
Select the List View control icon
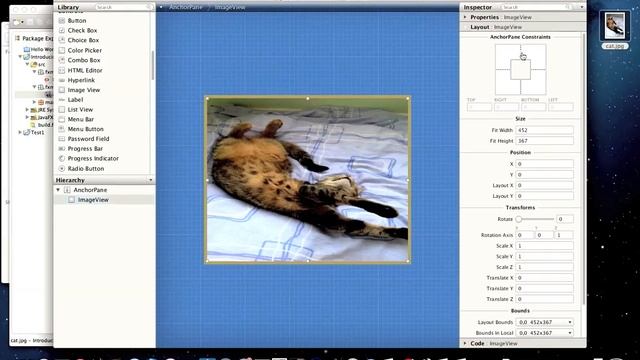coord(62,109)
